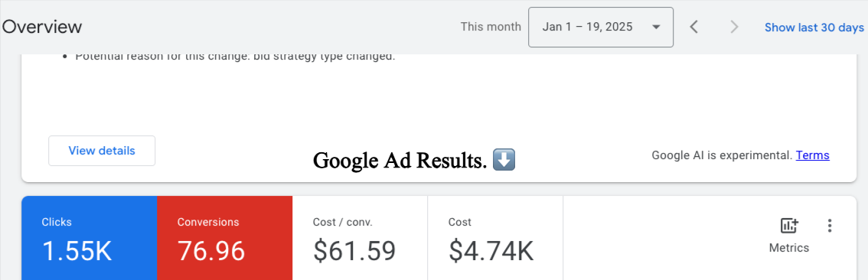Image resolution: width=868 pixels, height=280 pixels.
Task: Click the down-arrow emoji after Google Ad Results
Action: click(504, 160)
